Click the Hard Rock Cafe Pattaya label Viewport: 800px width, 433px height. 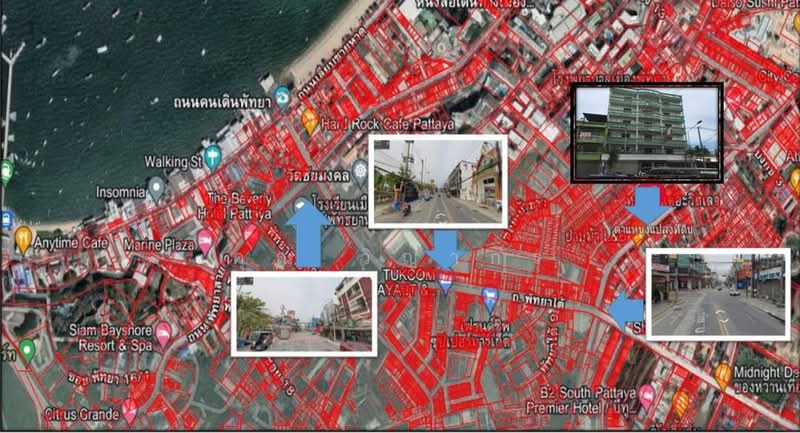pos(388,124)
